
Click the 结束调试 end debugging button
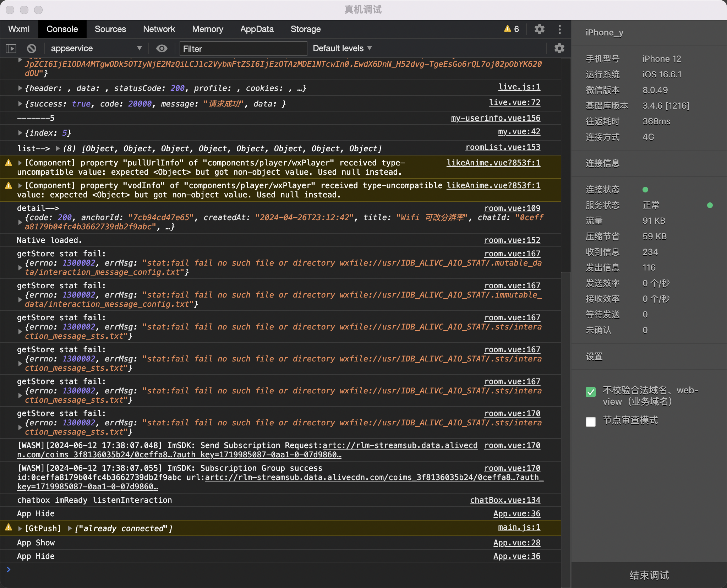649,575
